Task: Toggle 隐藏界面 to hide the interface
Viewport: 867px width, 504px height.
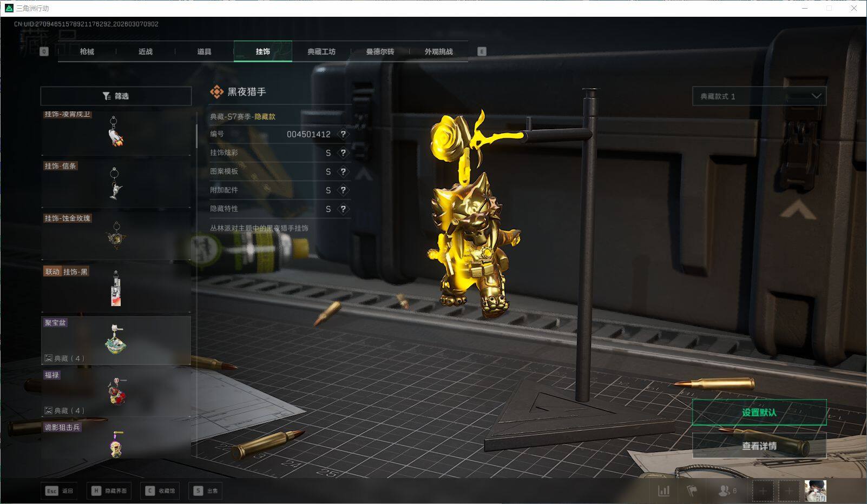Action: pos(110,491)
